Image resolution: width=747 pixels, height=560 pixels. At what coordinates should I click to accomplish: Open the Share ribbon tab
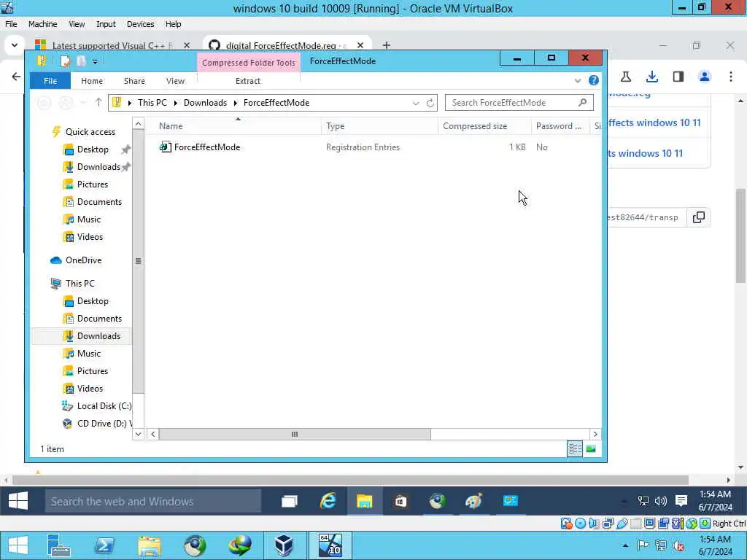[x=134, y=81]
